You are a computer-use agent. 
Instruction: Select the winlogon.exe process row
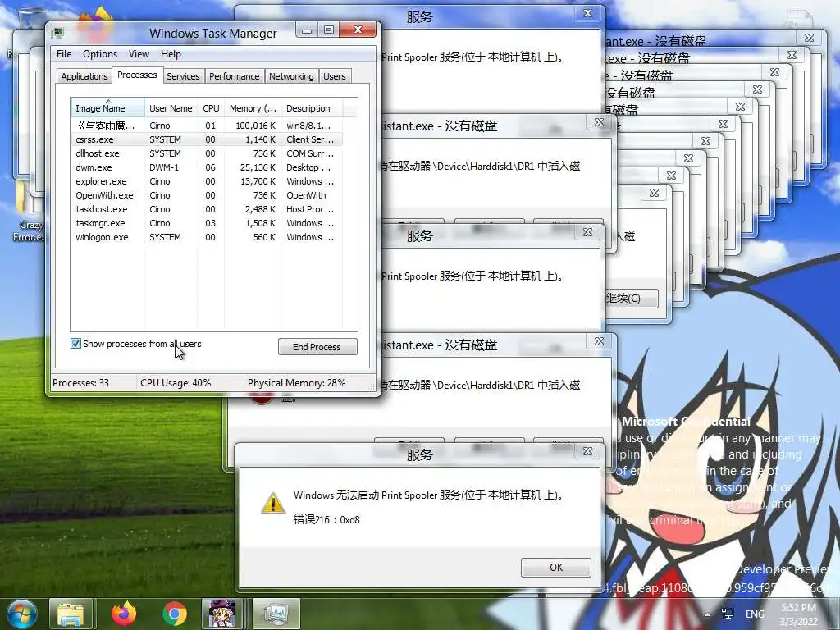pos(207,237)
